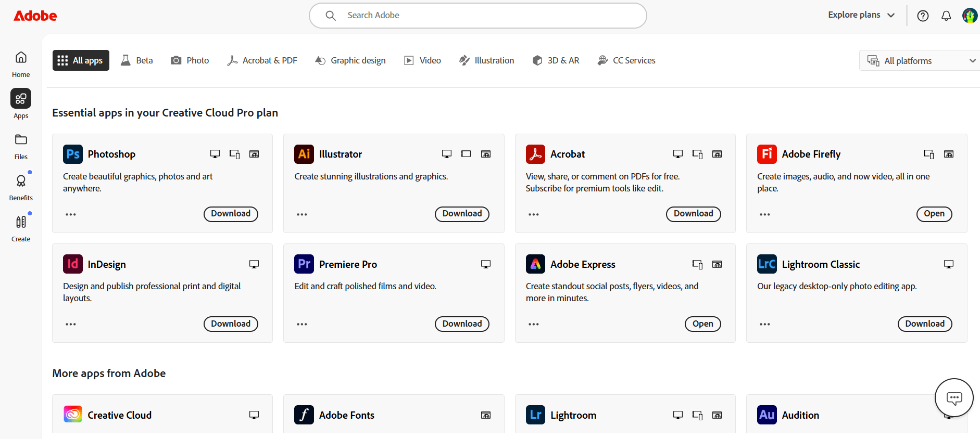Switch to the Photo category tab
The image size is (980, 439).
[190, 60]
